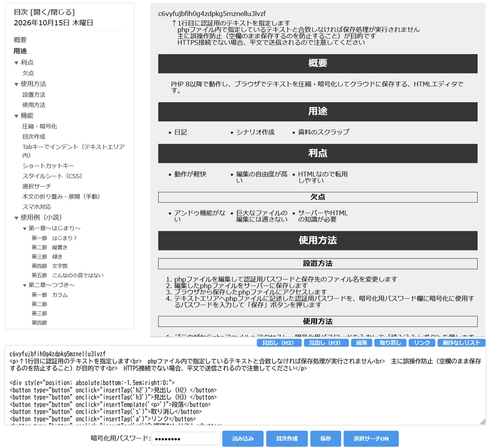Image resolution: width=492 pixels, height=448 pixels.
Task: Grab the textarea resize handle
Action: coord(483,422)
